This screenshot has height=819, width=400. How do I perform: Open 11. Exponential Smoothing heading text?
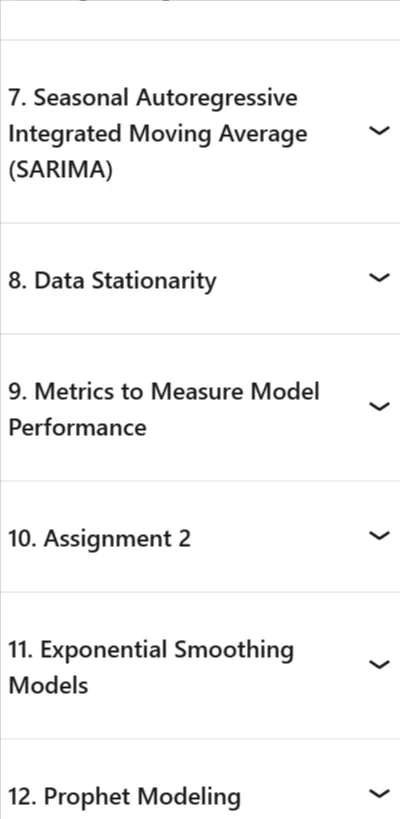click(151, 650)
